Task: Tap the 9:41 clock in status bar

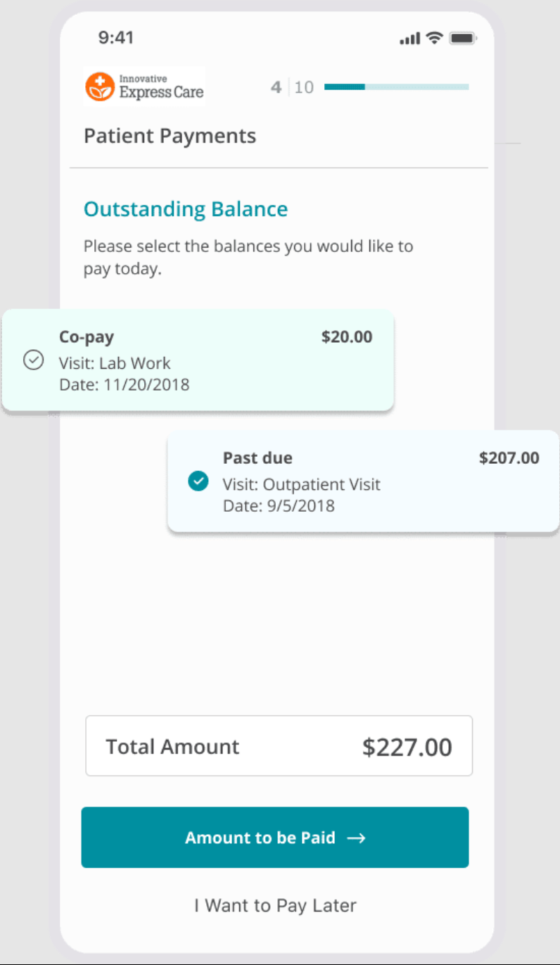Action: (115, 37)
